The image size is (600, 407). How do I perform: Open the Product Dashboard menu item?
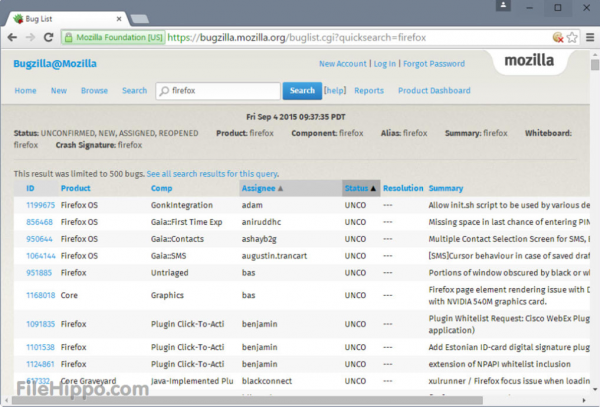pos(434,91)
